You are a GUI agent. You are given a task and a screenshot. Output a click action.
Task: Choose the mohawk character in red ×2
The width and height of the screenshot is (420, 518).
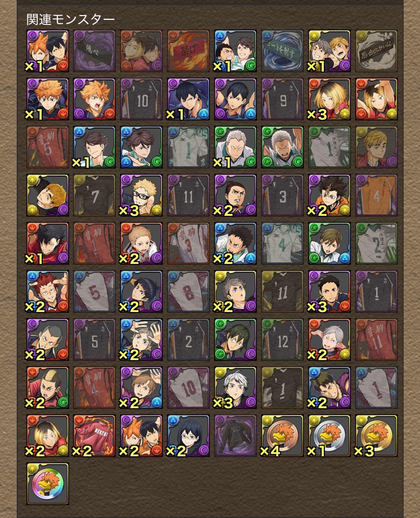(47, 388)
